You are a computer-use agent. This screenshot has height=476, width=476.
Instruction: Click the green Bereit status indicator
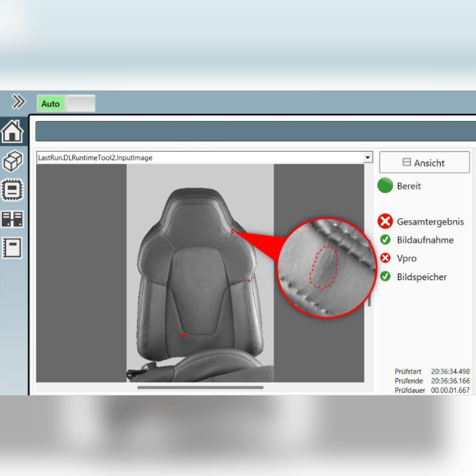tap(385, 186)
